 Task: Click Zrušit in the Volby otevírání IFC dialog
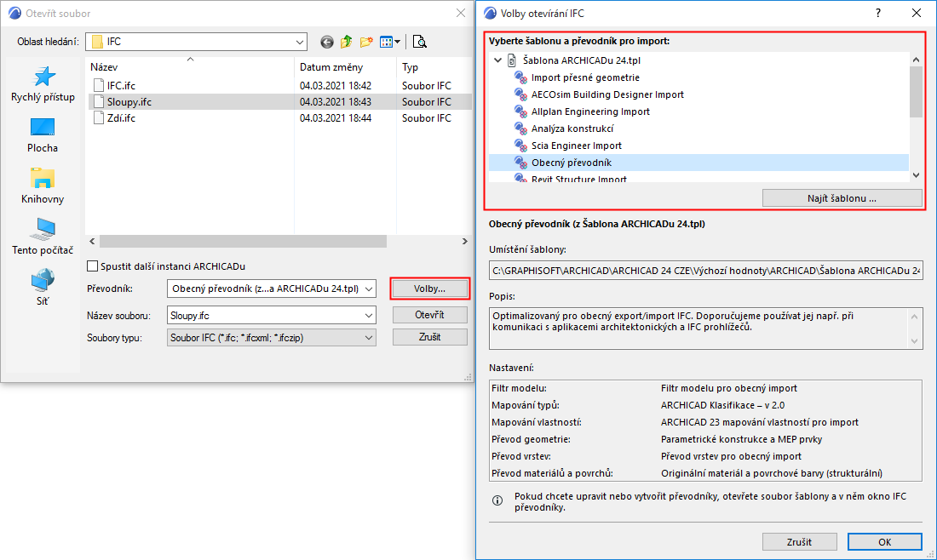tap(799, 542)
